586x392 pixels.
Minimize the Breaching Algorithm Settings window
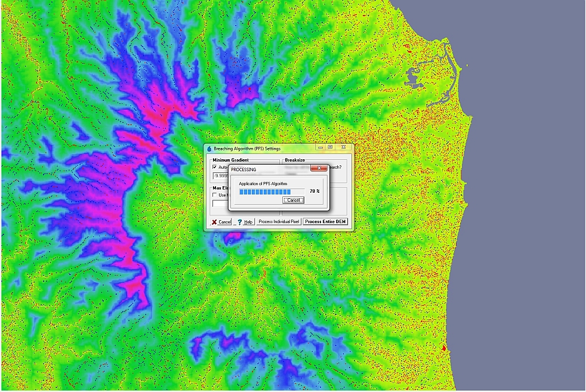click(x=320, y=148)
